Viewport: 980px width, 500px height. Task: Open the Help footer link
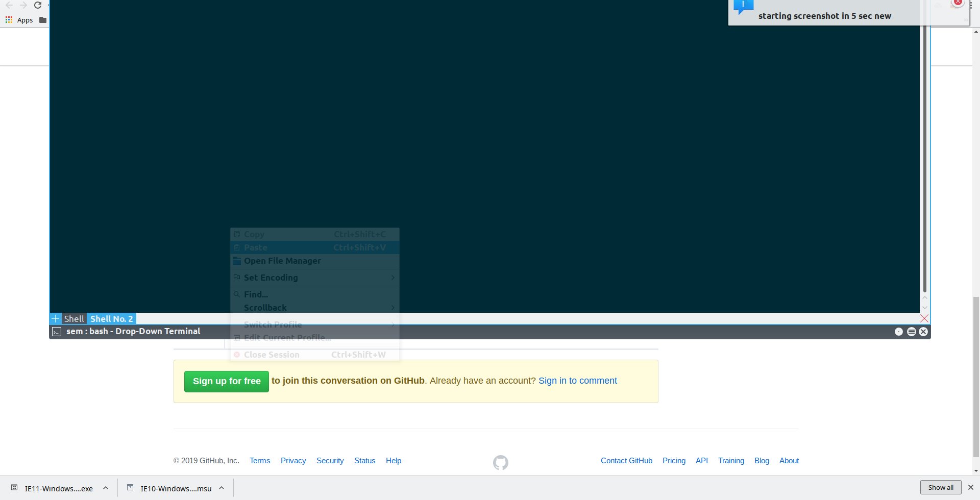pos(394,461)
